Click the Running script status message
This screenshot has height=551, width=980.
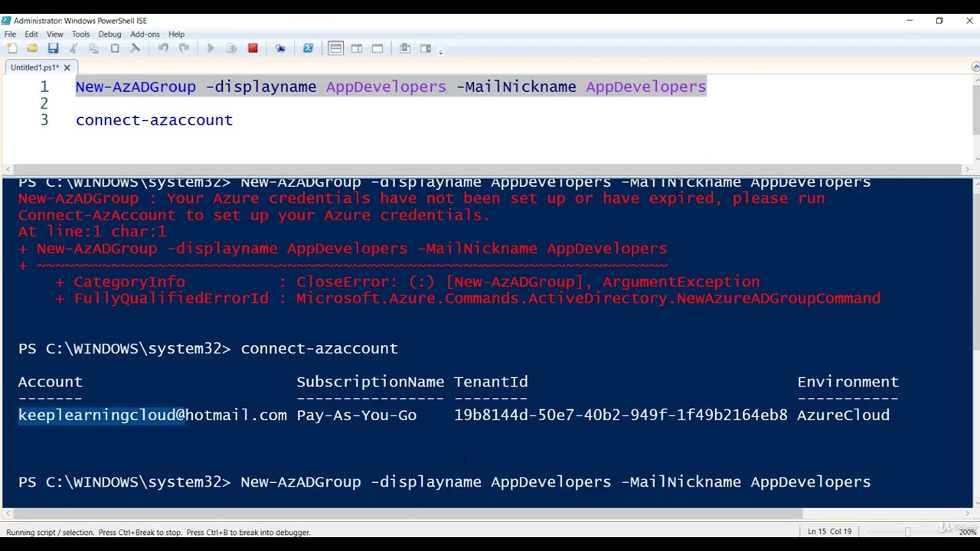158,532
